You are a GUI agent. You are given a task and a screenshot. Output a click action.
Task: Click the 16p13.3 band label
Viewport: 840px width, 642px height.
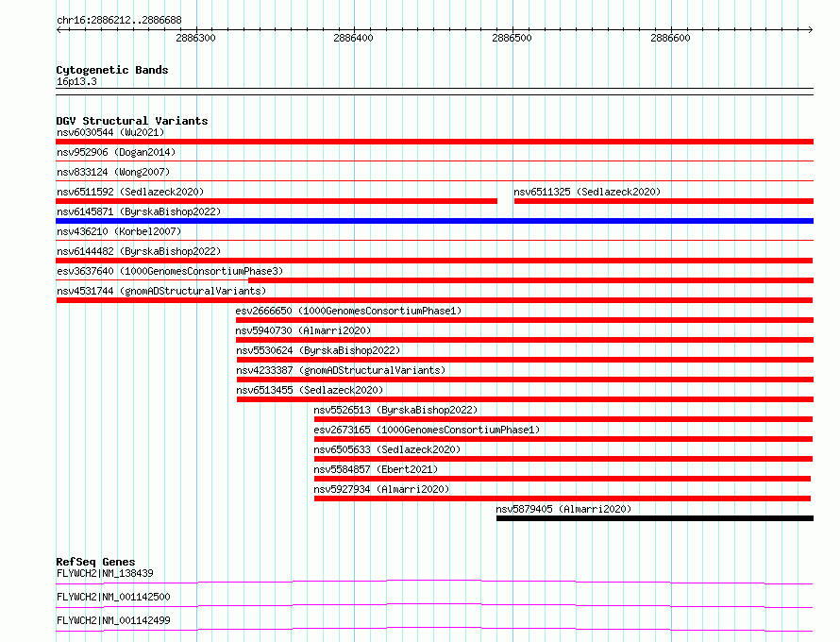click(x=76, y=81)
